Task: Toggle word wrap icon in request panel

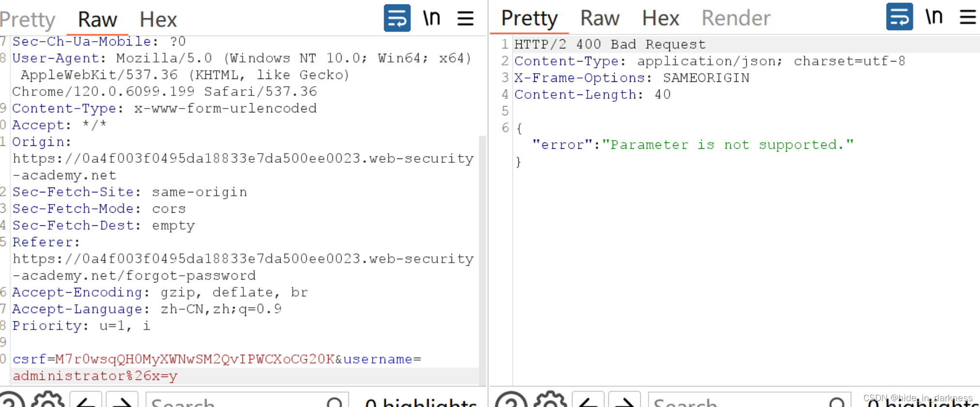Action: (x=397, y=18)
